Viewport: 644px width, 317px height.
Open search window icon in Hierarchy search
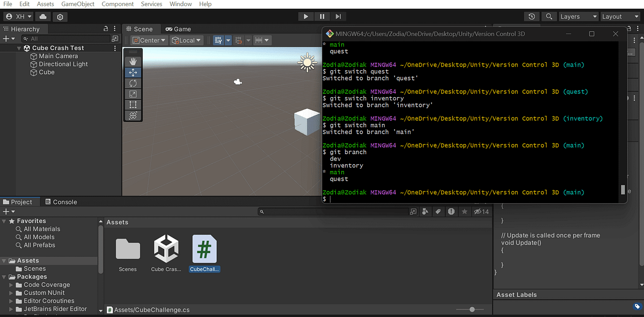click(x=114, y=39)
